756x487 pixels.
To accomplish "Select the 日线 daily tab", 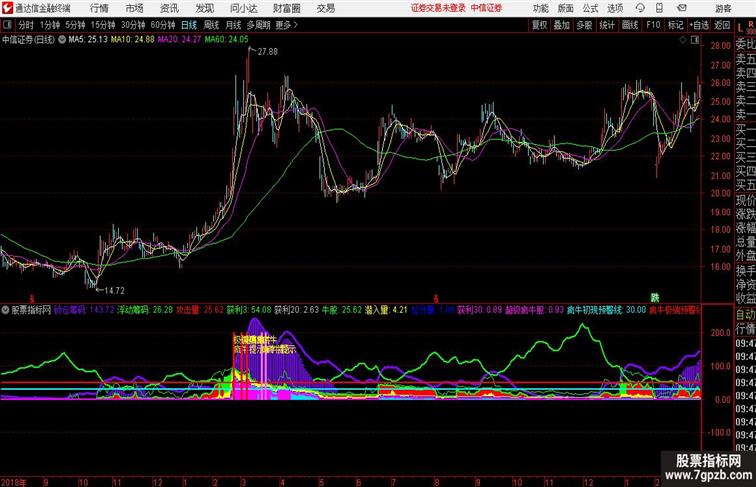I will click(x=189, y=25).
